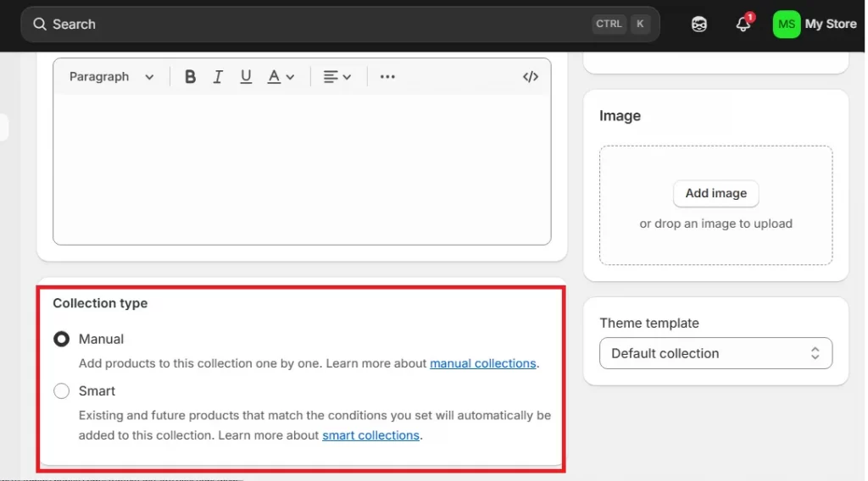Focus the top Search field
This screenshot has width=868, height=481.
point(340,25)
